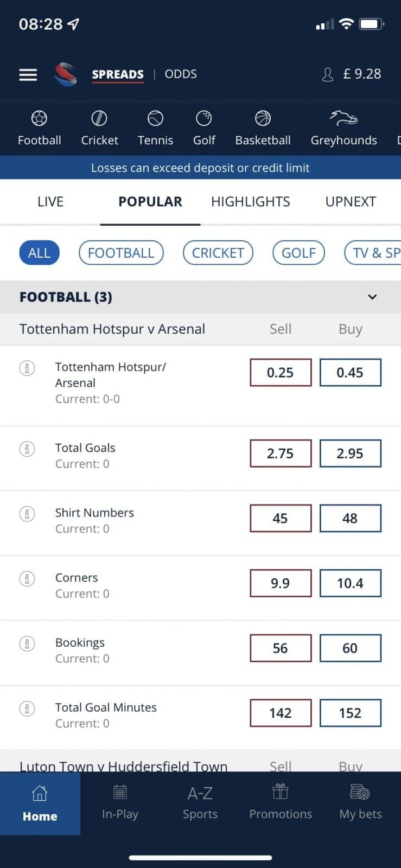Collapse the FOOTBALL (3) section
Viewport: 401px width, 868px height.
pyautogui.click(x=372, y=297)
